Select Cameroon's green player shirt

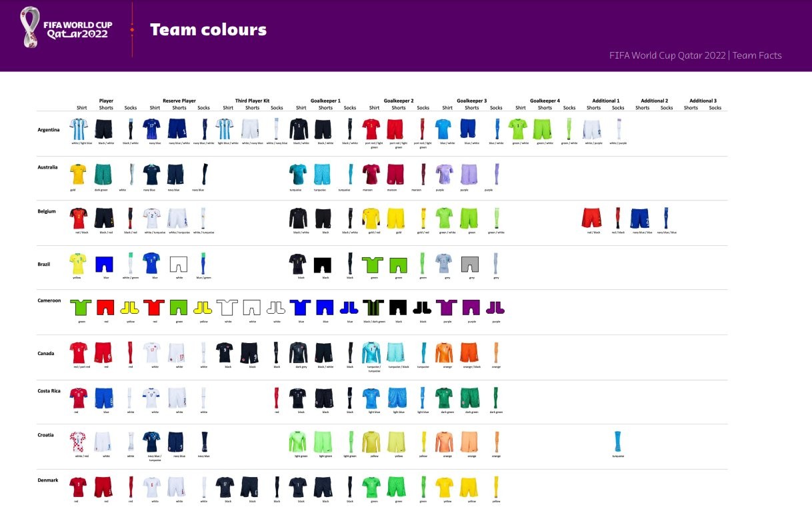click(82, 307)
